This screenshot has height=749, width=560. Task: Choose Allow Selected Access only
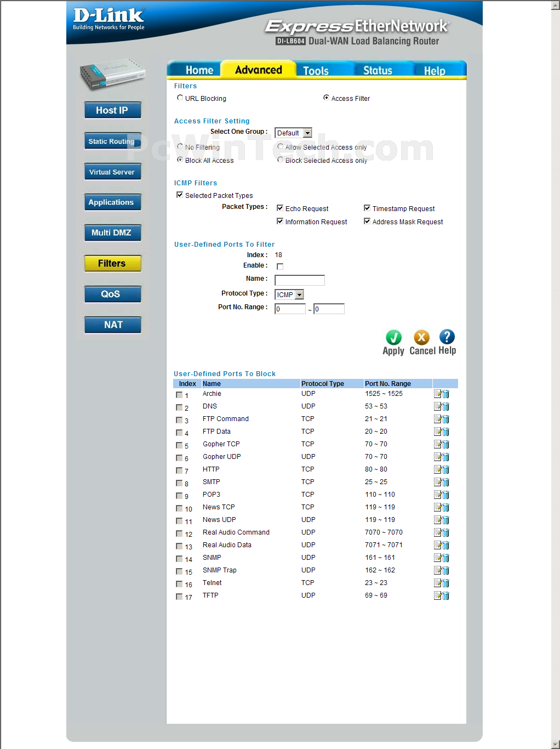280,146
